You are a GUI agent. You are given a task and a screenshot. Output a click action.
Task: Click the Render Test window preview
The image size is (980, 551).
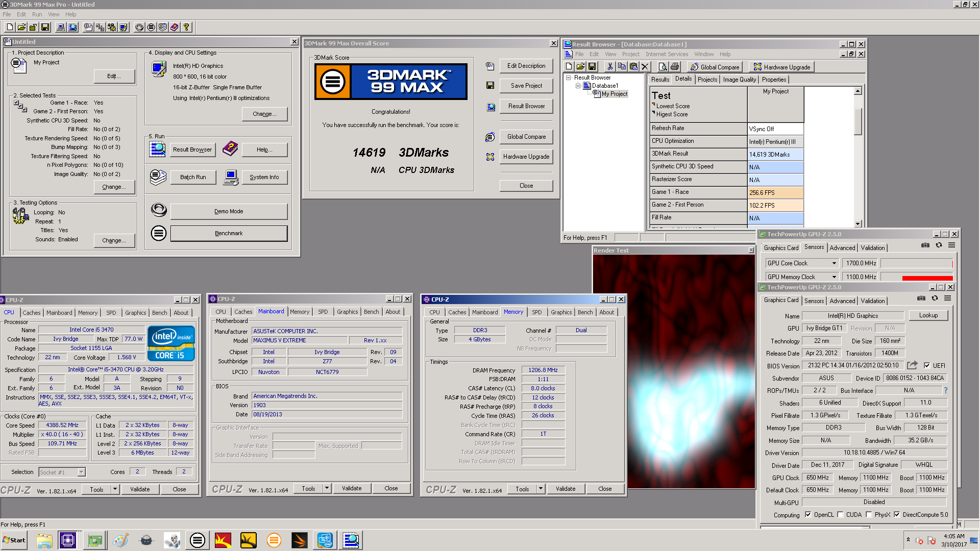tap(674, 371)
